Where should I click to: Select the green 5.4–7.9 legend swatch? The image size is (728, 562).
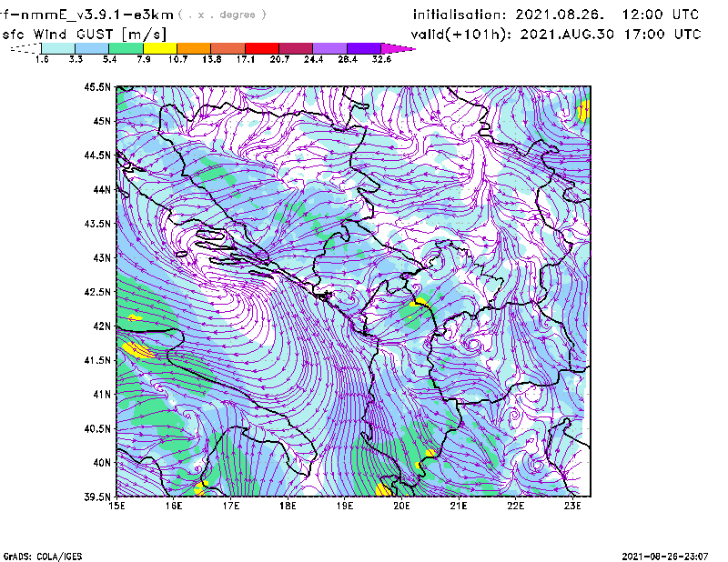pos(126,48)
